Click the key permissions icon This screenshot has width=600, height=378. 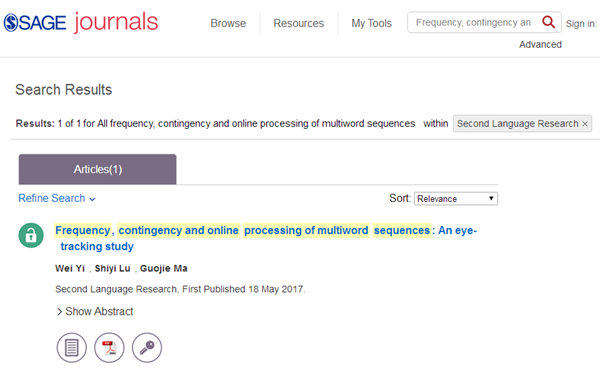[147, 348]
